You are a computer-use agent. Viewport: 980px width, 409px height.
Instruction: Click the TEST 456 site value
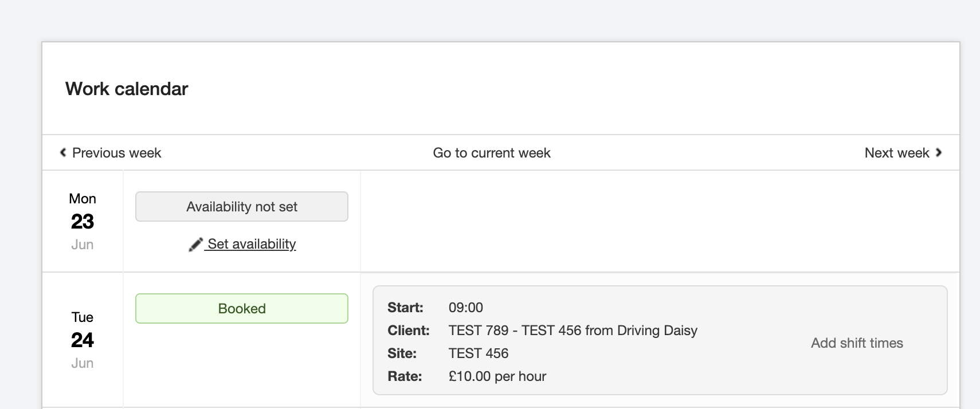click(478, 353)
